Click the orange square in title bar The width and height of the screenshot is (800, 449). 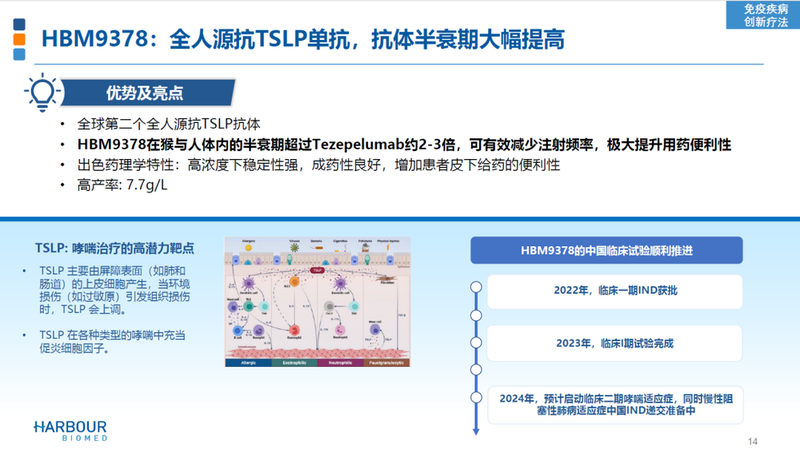coord(19,41)
